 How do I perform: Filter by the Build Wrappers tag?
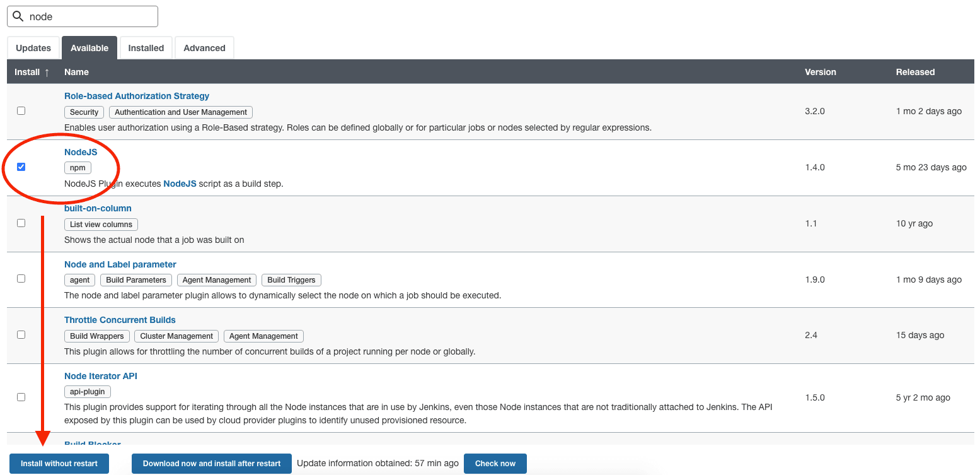(97, 336)
